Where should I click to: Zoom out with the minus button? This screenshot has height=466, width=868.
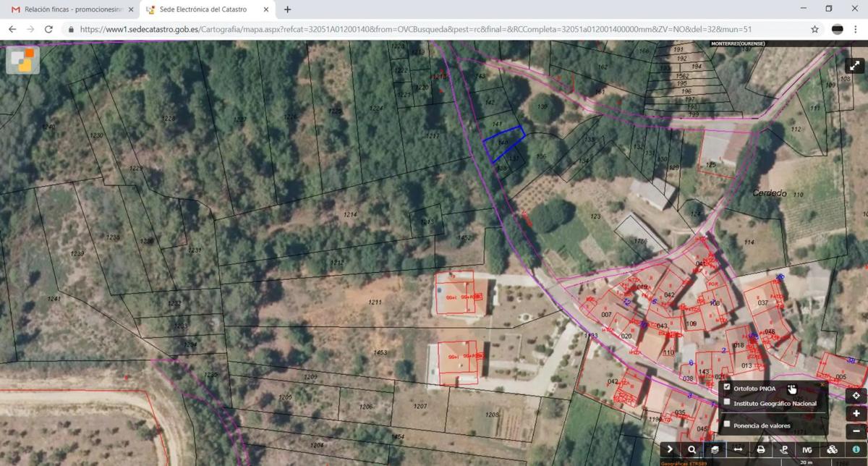tap(856, 431)
